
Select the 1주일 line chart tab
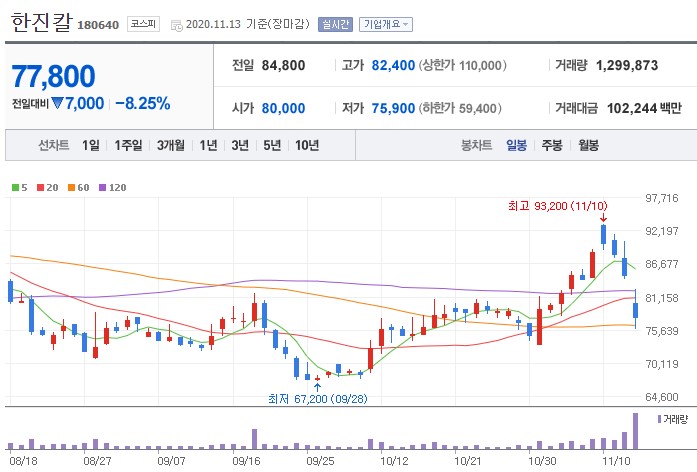128,145
